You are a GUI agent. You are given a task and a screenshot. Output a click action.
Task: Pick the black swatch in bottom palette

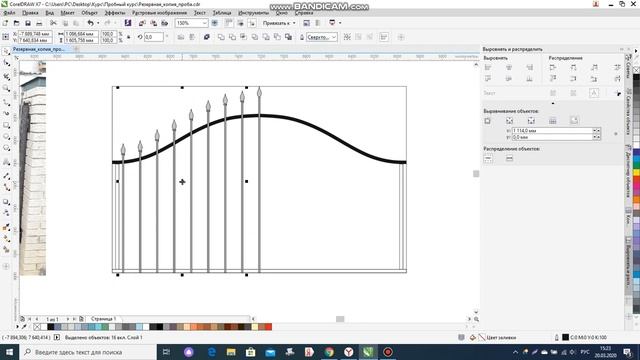pyautogui.click(x=50, y=327)
